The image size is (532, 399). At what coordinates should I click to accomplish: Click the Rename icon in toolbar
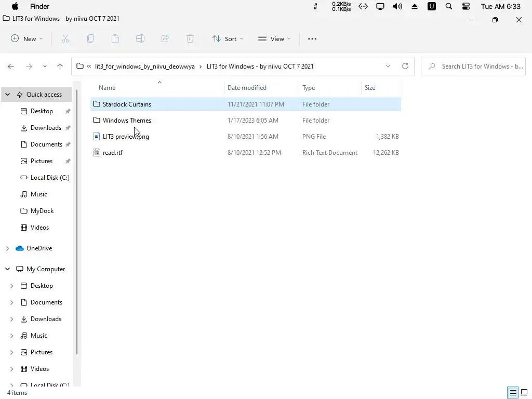[x=140, y=38]
